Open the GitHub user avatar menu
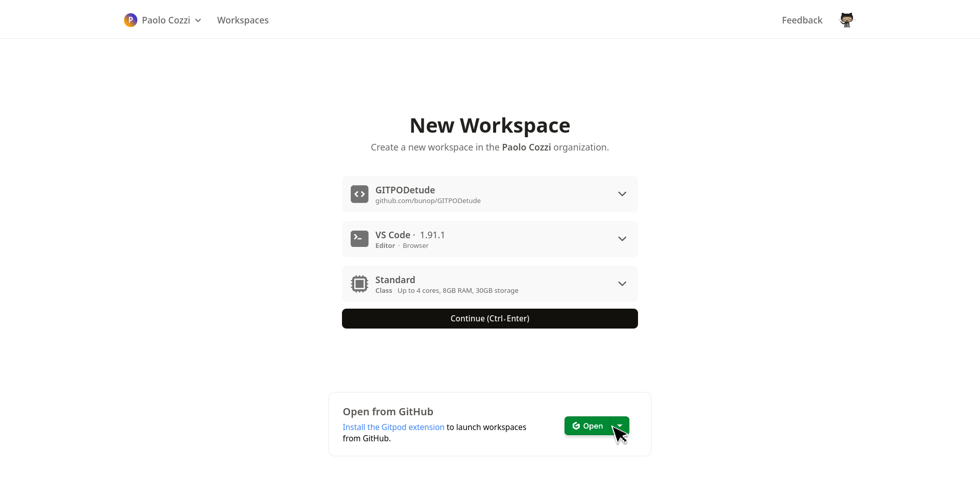980x477 pixels. pos(846,20)
